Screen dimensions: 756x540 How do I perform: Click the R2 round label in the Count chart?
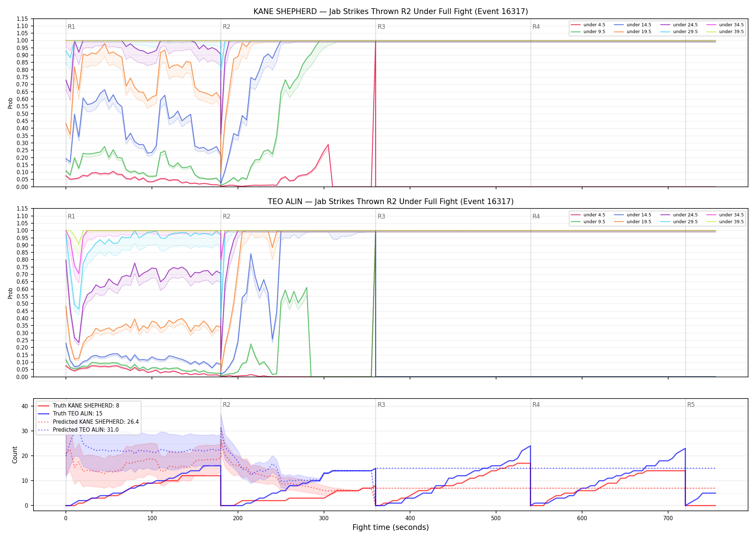[x=226, y=405]
